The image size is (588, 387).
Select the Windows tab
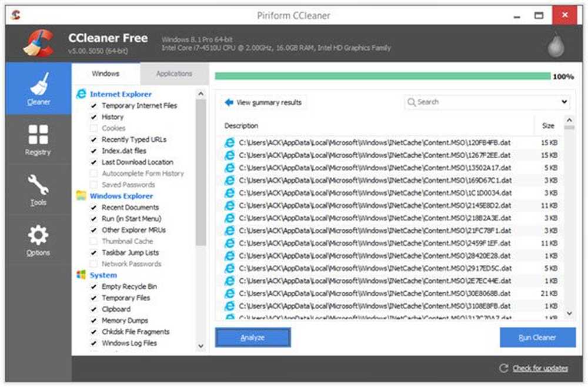click(x=106, y=74)
